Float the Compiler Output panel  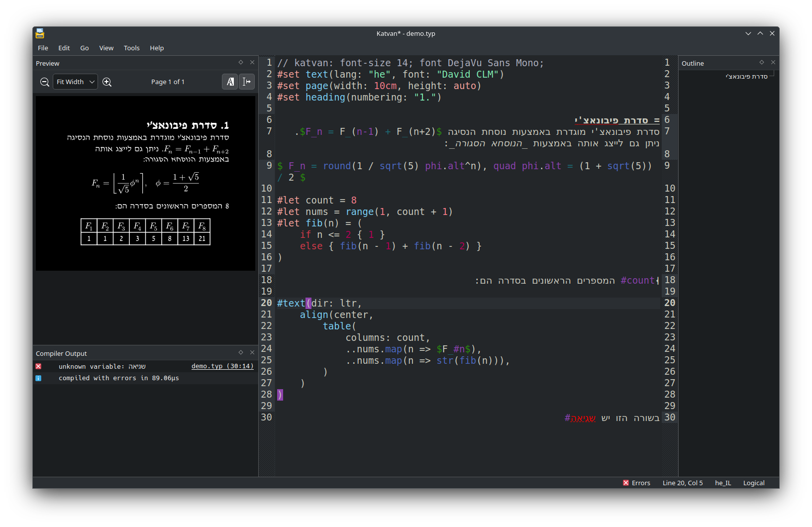tap(241, 353)
